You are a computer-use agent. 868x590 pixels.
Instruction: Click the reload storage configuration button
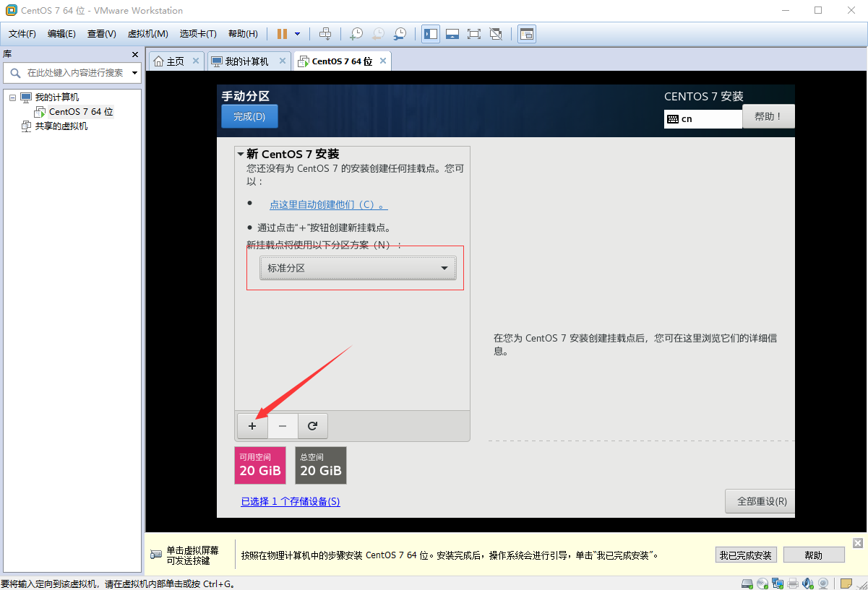[313, 426]
